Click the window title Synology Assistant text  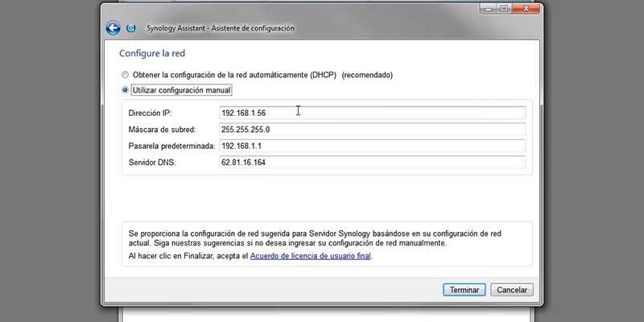click(x=220, y=28)
